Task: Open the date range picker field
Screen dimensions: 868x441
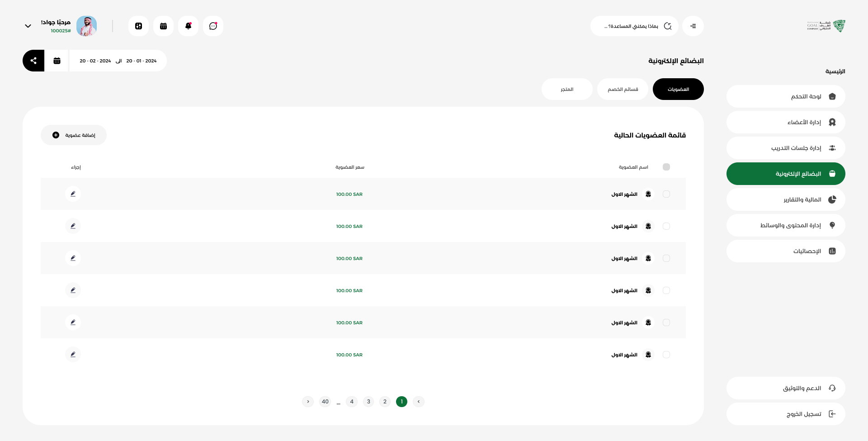Action: (x=118, y=61)
